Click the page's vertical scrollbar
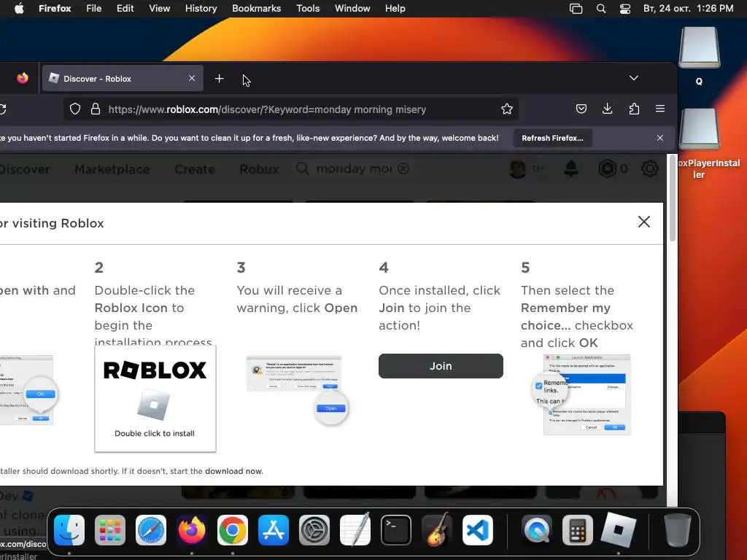This screenshot has height=560, width=747. click(672, 198)
